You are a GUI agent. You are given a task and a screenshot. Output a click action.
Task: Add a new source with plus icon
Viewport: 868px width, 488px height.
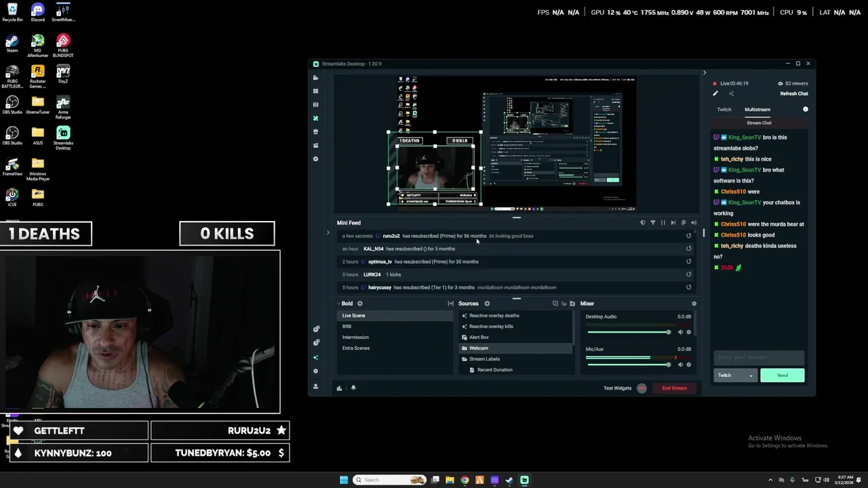click(x=487, y=304)
